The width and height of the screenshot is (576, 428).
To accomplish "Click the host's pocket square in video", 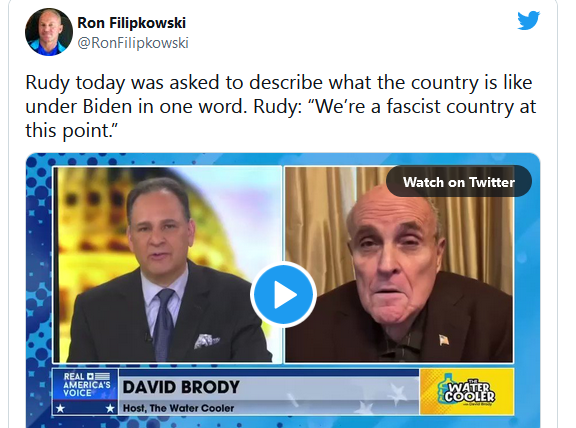I will pyautogui.click(x=206, y=341).
